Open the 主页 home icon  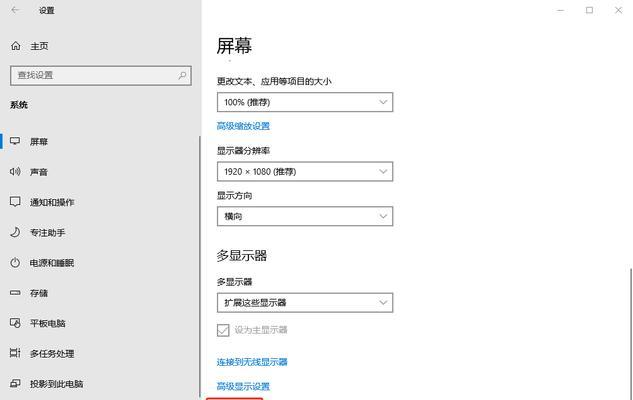pyautogui.click(x=15, y=46)
